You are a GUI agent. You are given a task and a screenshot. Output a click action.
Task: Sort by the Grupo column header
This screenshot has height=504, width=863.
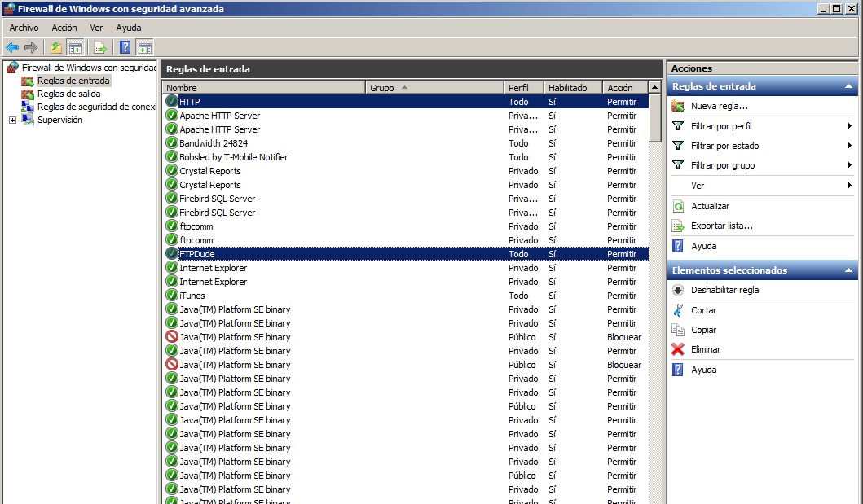click(435, 87)
